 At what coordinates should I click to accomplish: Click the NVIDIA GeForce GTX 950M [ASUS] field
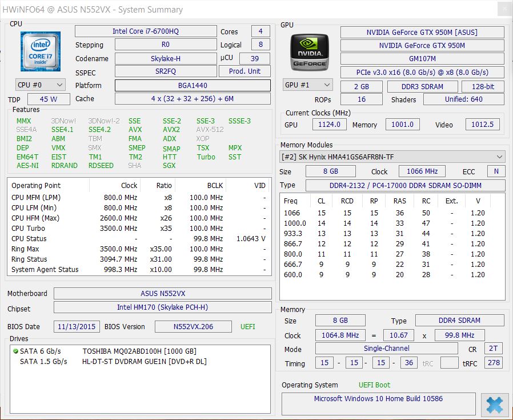(x=422, y=33)
